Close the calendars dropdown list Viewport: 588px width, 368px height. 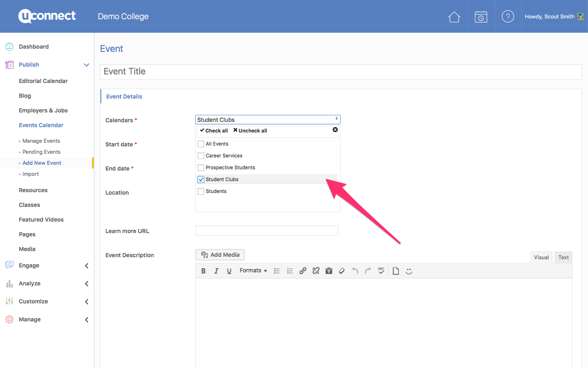pos(335,130)
